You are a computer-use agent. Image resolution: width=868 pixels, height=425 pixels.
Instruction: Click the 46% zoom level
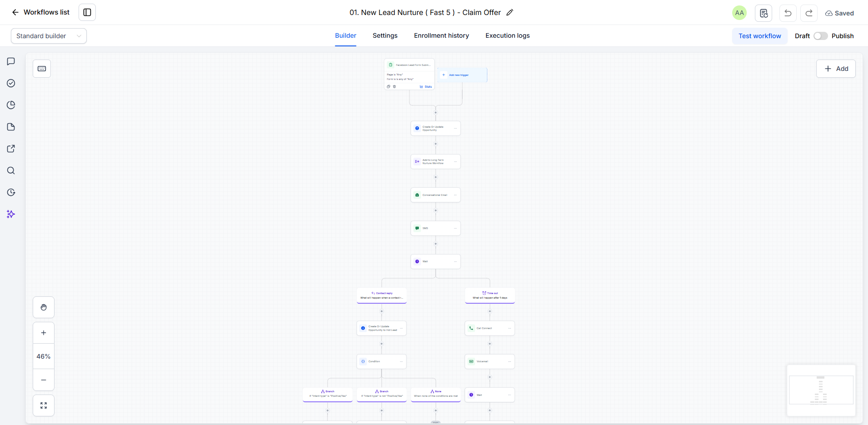[x=44, y=356]
